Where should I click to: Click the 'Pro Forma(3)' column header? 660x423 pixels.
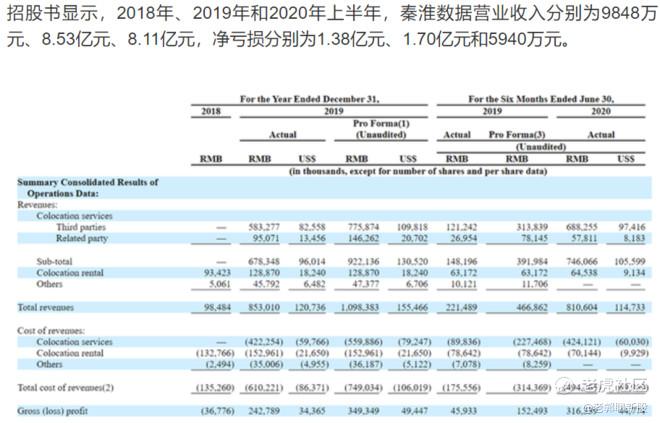point(516,135)
